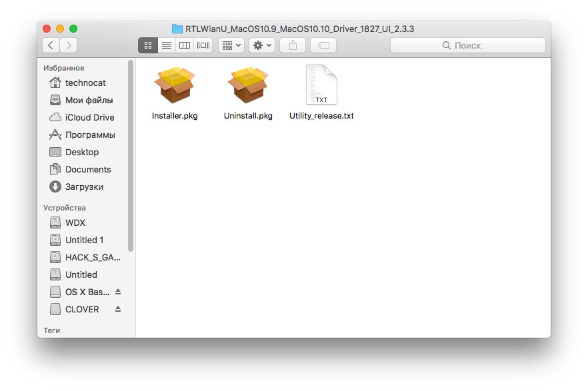Image resolution: width=588 pixels, height=391 pixels.
Task: Click the Поиск search field
Action: pyautogui.click(x=467, y=45)
